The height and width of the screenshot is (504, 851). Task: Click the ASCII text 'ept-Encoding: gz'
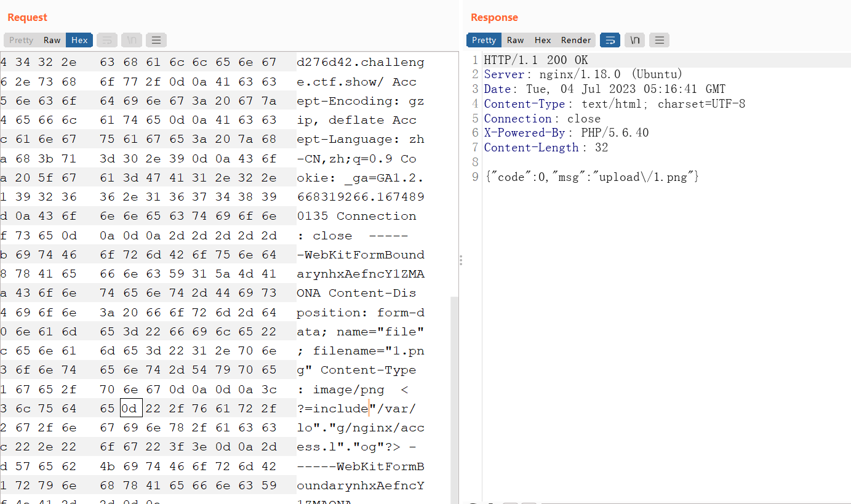click(x=361, y=101)
